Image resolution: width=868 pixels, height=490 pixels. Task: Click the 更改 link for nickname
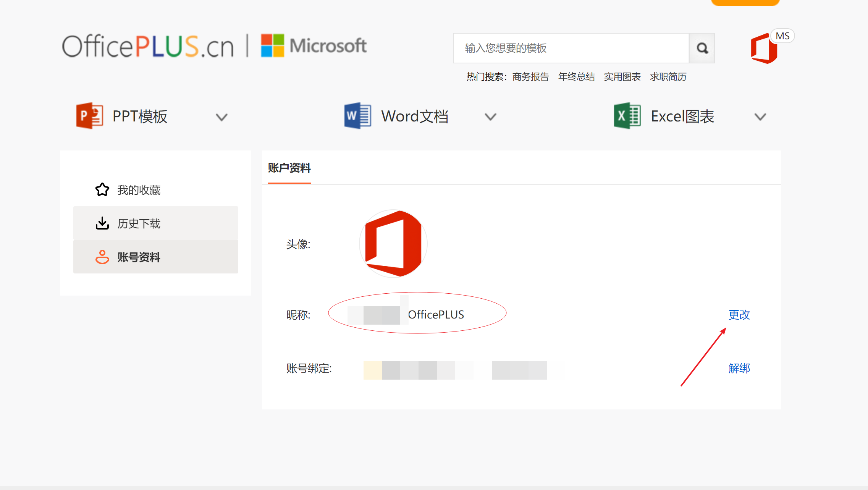coord(739,315)
